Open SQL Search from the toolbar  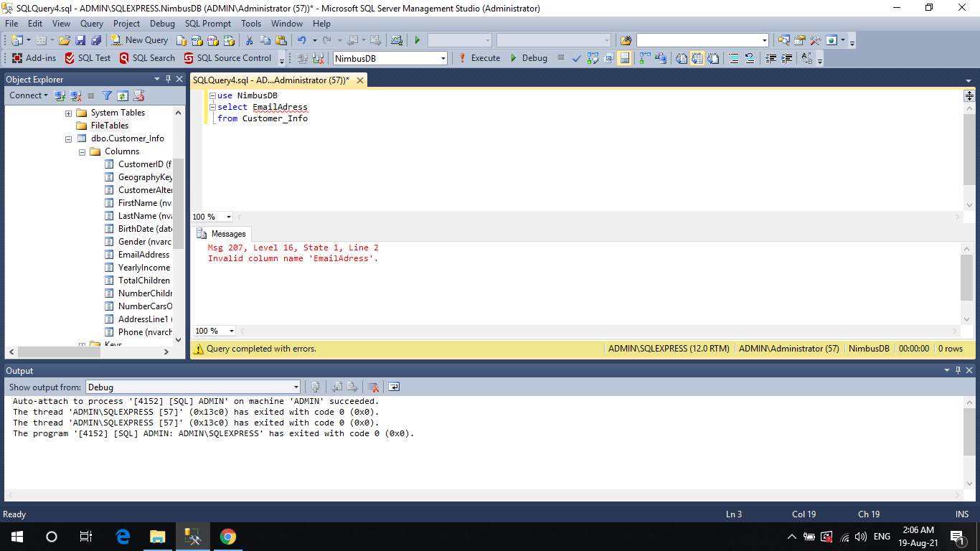pyautogui.click(x=147, y=58)
